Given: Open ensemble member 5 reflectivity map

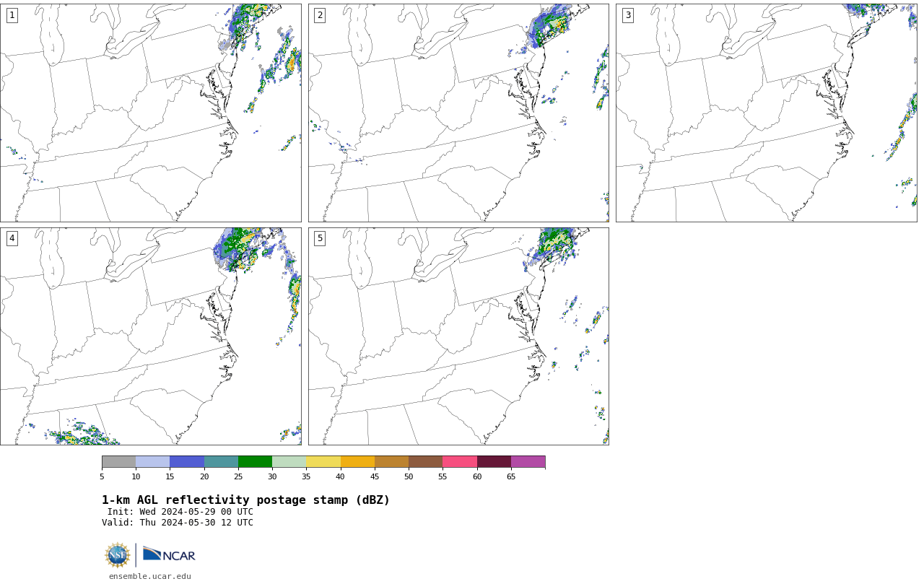Looking at the screenshot, I should click(458, 336).
